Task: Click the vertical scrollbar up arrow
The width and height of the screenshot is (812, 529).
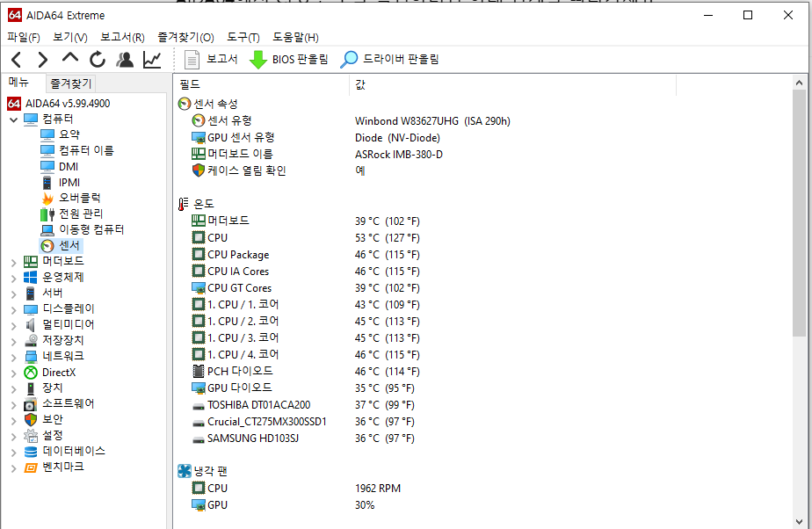Action: click(x=799, y=83)
